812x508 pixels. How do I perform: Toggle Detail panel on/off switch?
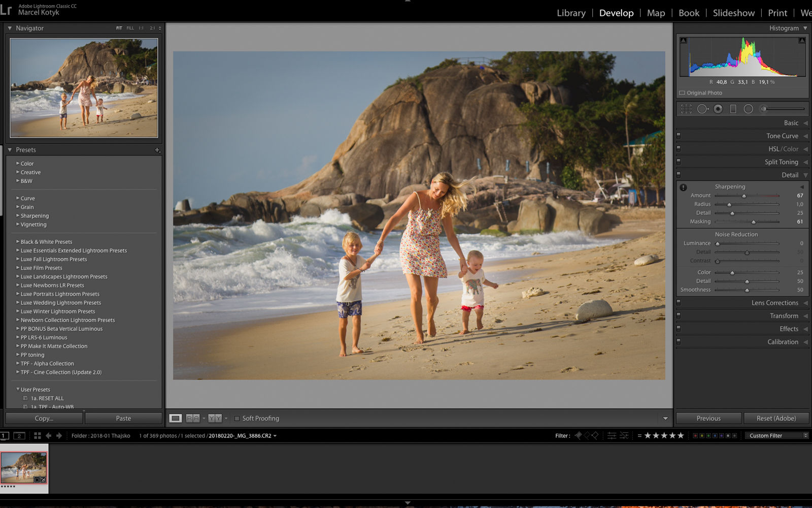(x=679, y=175)
